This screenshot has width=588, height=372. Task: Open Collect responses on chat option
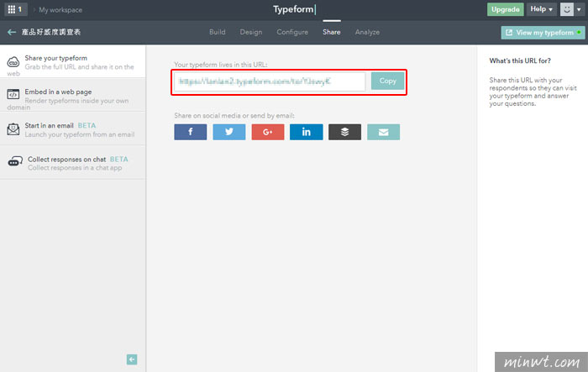tap(73, 162)
